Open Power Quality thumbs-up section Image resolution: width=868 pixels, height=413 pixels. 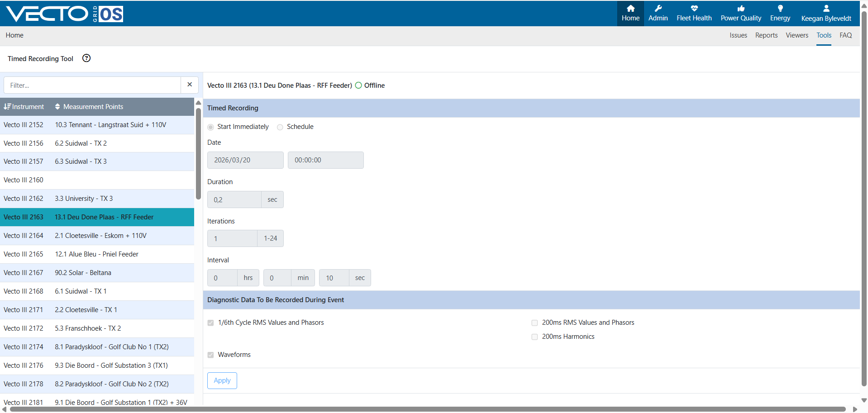pyautogui.click(x=741, y=14)
